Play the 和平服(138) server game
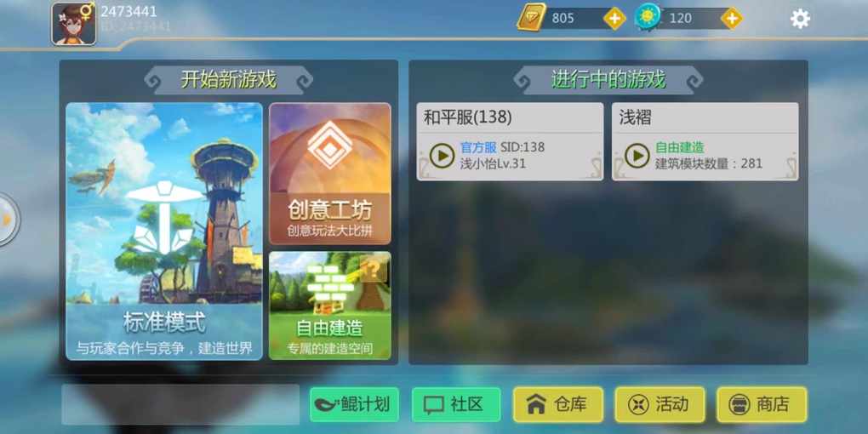This screenshot has height=434, width=868. [443, 156]
